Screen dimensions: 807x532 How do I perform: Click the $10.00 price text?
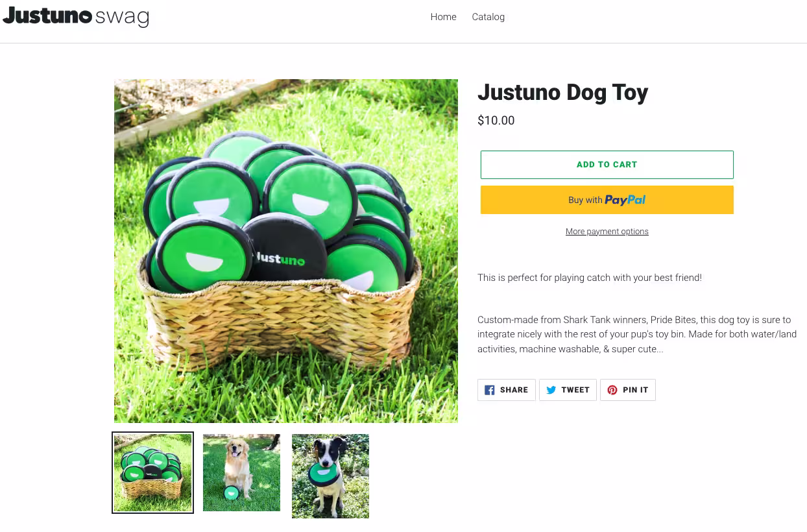496,121
